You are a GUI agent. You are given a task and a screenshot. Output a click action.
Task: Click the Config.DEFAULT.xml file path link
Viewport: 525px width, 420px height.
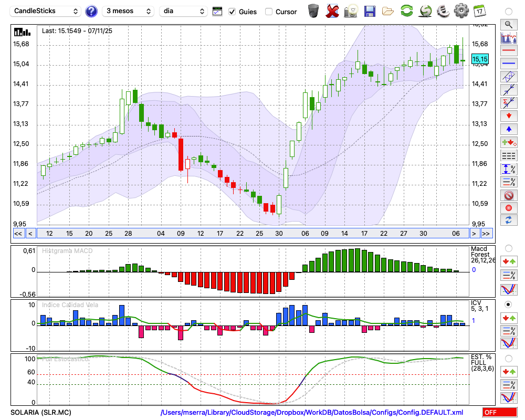click(x=312, y=413)
